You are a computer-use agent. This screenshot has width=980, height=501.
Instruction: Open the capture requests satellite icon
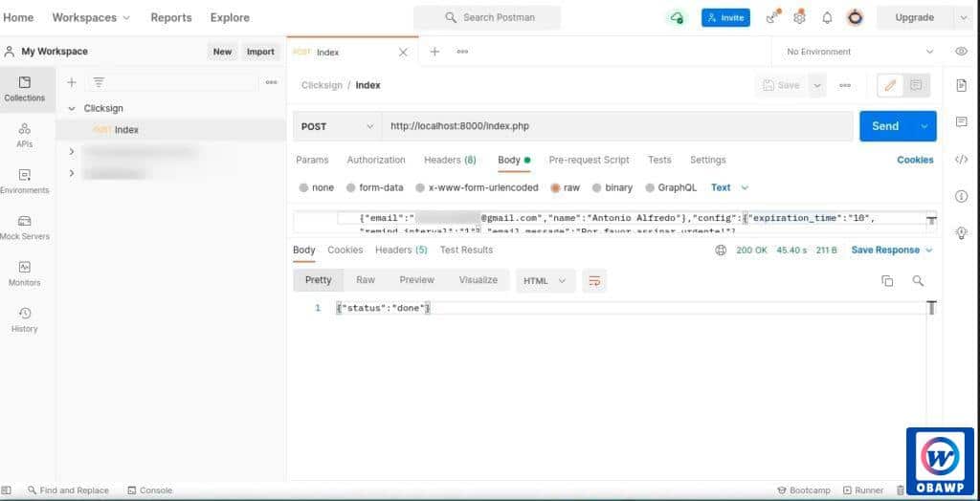[772, 17]
